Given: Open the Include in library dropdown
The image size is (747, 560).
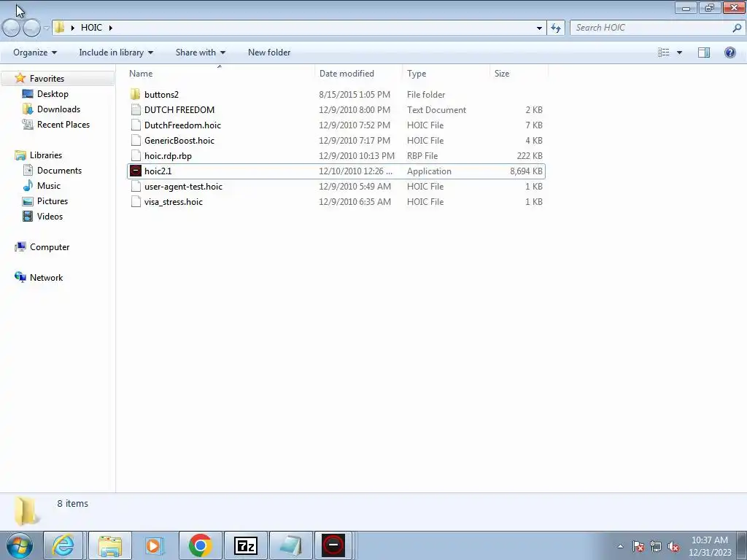Looking at the screenshot, I should (116, 52).
